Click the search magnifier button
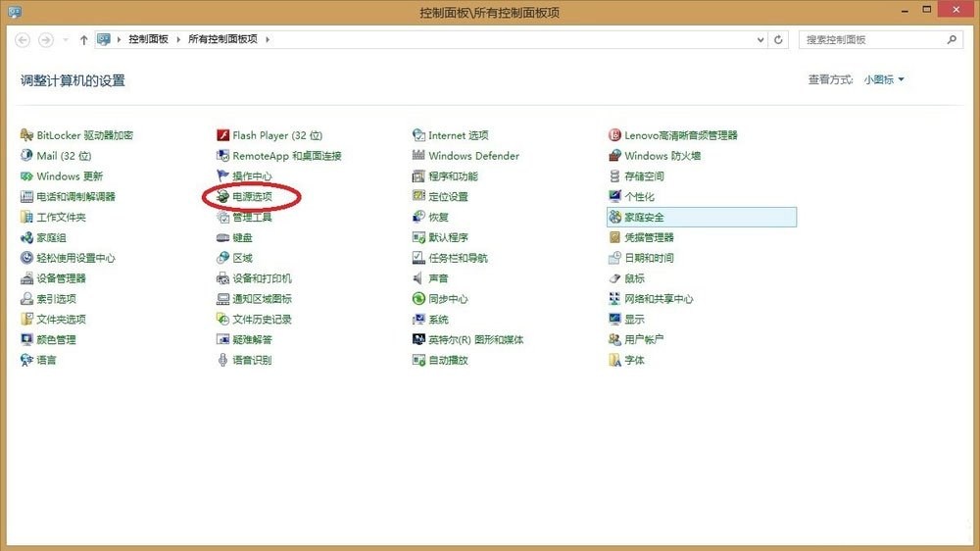The width and height of the screenshot is (980, 551). pyautogui.click(x=952, y=39)
